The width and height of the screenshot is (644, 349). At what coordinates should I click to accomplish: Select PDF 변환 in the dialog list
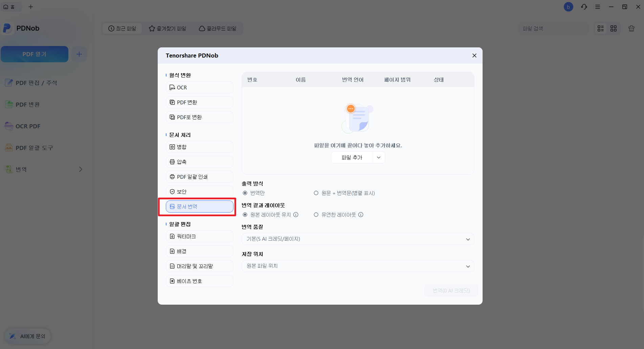[199, 102]
